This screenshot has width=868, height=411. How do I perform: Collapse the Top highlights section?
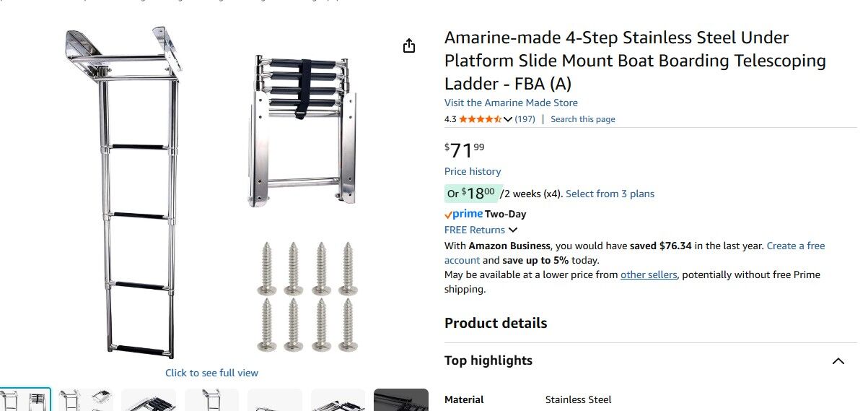tap(838, 361)
